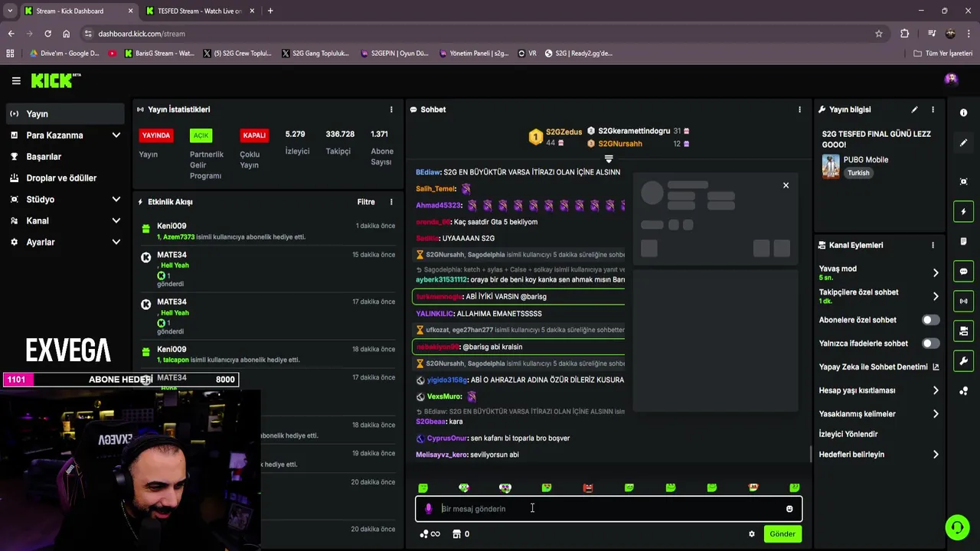Click the Turkish language tag
The width and height of the screenshot is (980, 551).
(x=858, y=173)
